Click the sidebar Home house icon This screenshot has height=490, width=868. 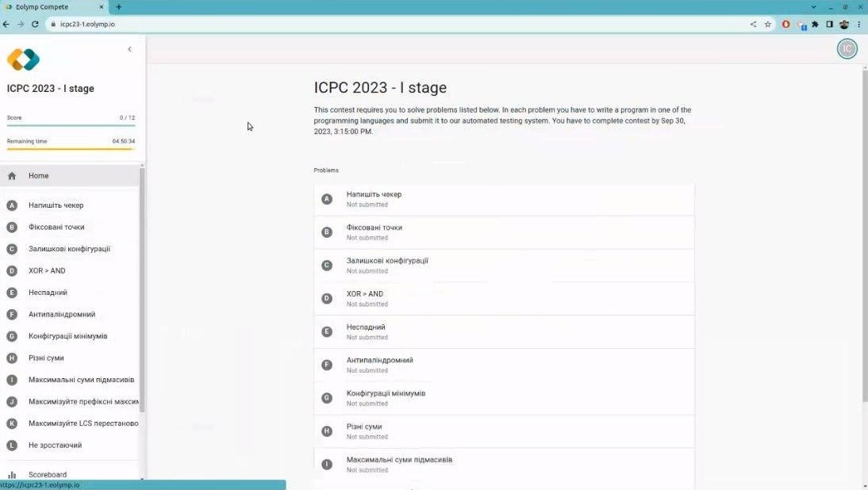pos(12,176)
